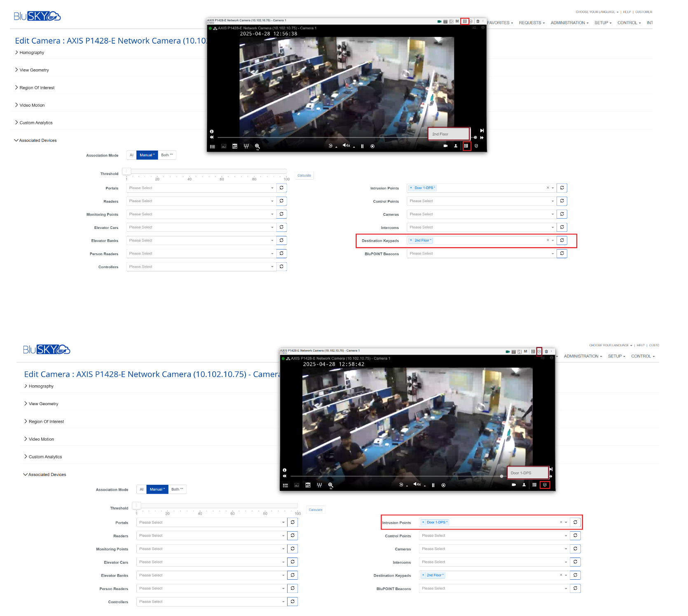Open the ADMINISTRATION menu
688x616 pixels.
pos(569,23)
